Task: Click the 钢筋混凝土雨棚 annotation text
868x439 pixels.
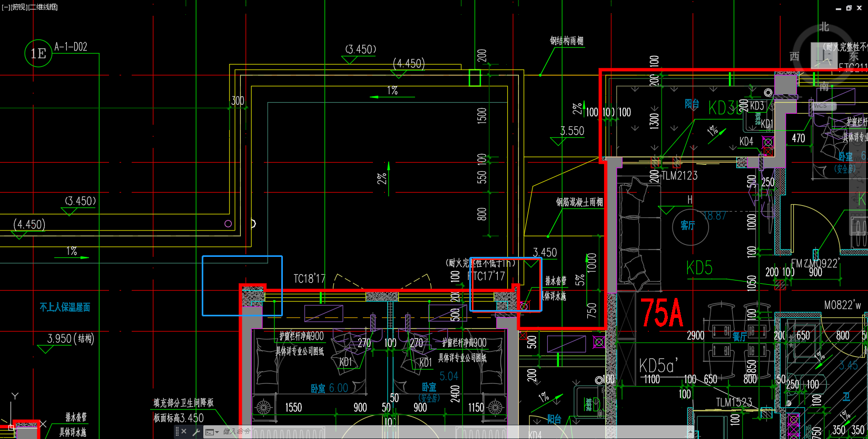Action: click(x=579, y=202)
